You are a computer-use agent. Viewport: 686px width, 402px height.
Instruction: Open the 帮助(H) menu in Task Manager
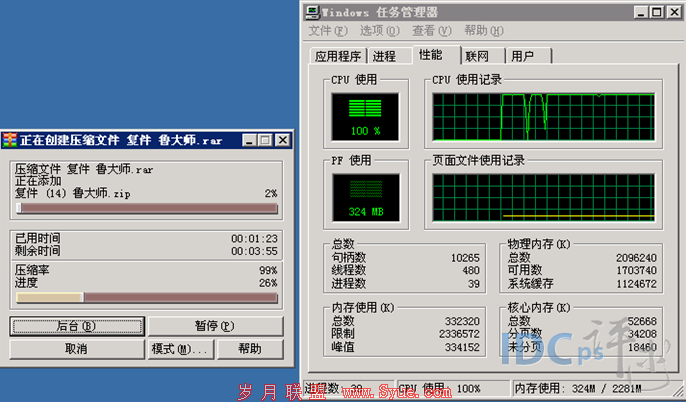pyautogui.click(x=484, y=31)
